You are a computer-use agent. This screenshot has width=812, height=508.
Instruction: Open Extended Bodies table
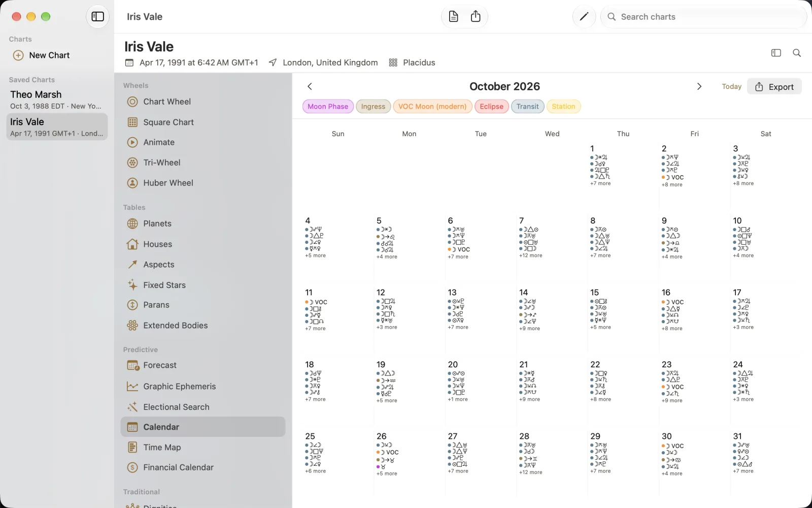click(203, 325)
